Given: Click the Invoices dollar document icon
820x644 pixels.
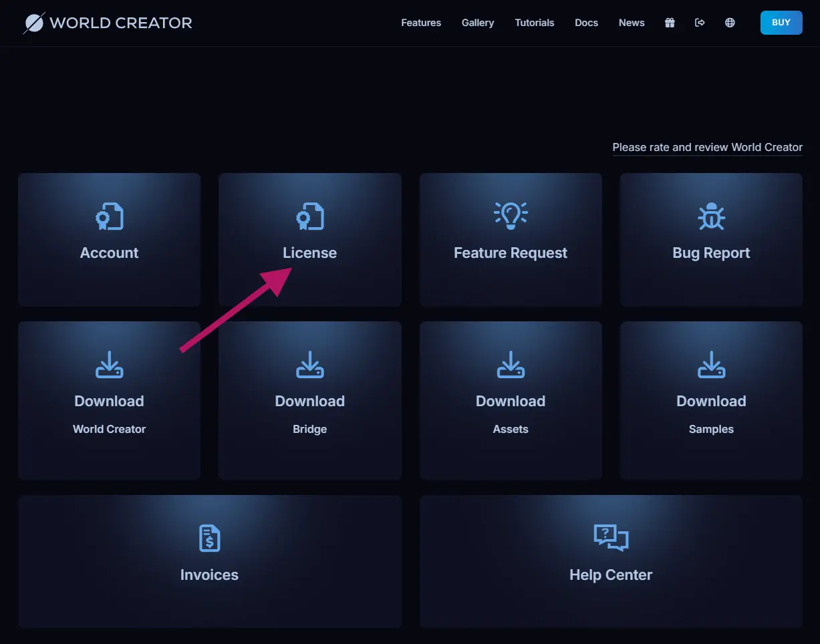Looking at the screenshot, I should [x=209, y=538].
